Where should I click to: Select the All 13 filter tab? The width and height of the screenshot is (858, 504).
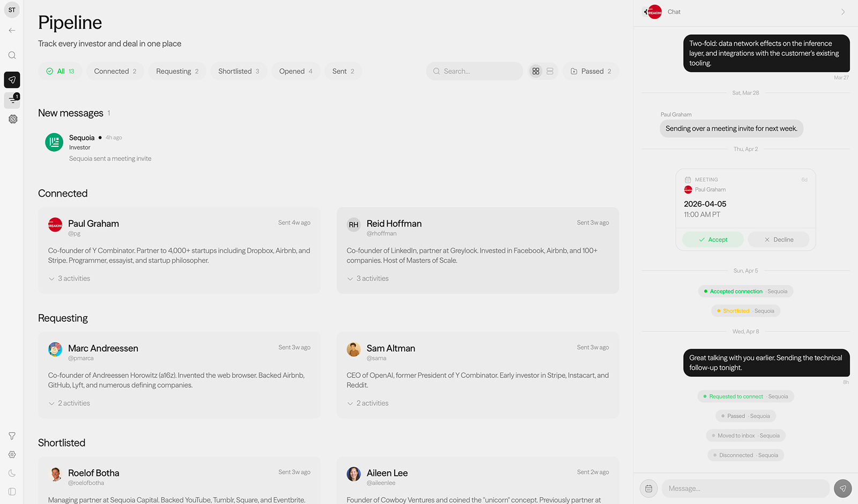tap(60, 71)
